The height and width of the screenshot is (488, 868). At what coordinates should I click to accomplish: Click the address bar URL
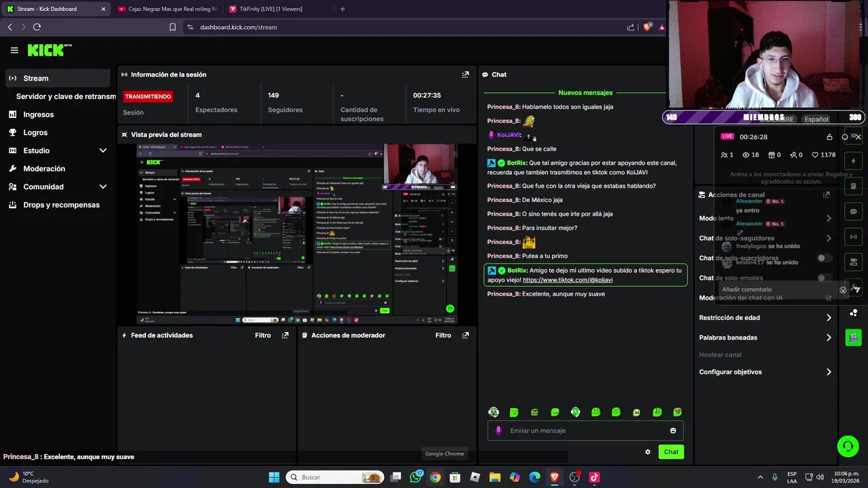(x=238, y=27)
